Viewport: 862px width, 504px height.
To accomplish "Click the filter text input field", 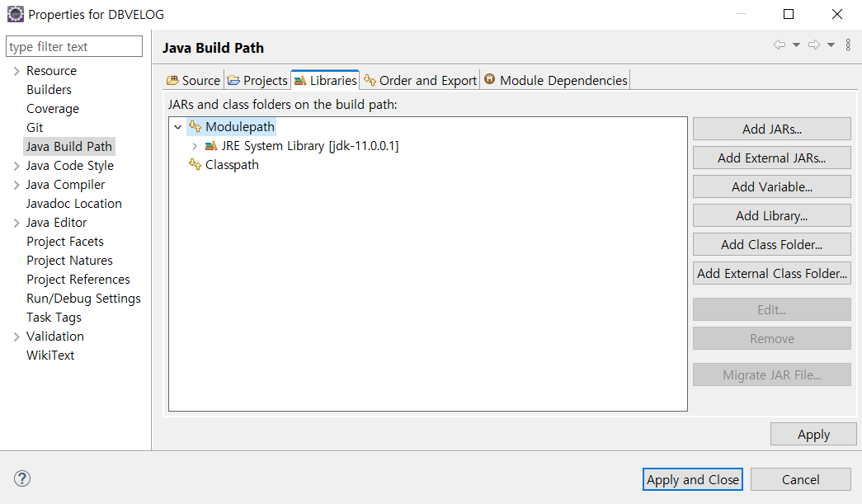I will pos(73,46).
